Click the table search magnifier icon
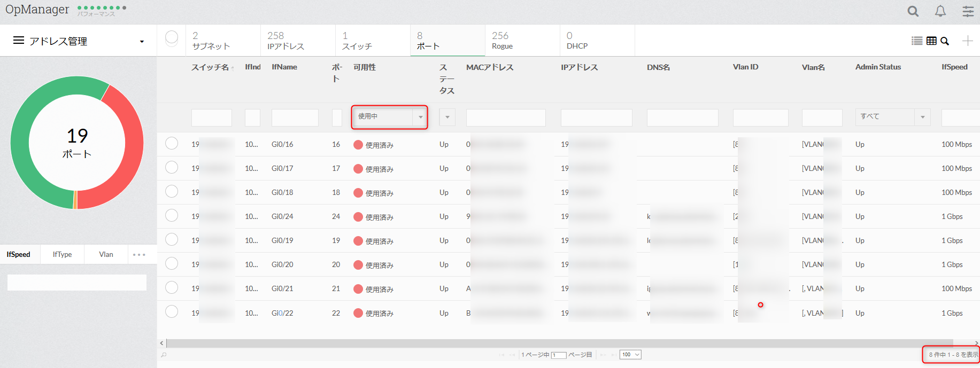 coord(945,41)
